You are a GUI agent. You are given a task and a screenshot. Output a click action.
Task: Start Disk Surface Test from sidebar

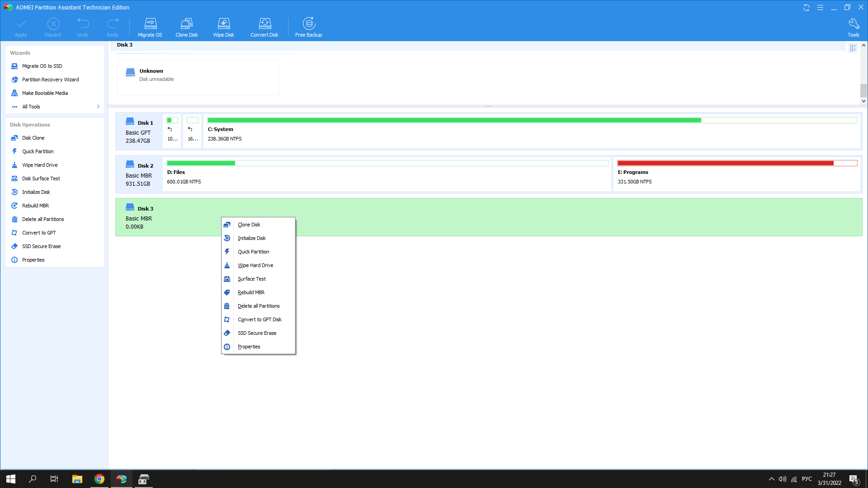pyautogui.click(x=41, y=178)
